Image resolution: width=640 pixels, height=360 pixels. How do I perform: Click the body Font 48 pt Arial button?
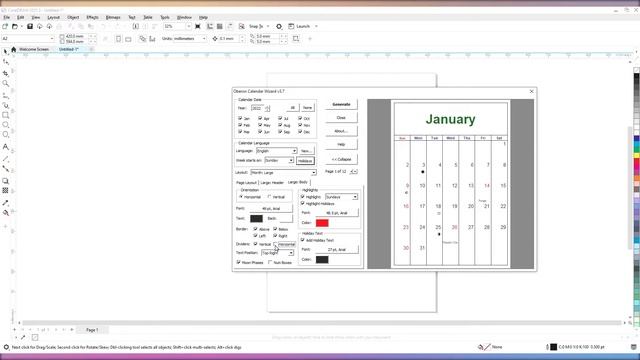pos(271,209)
